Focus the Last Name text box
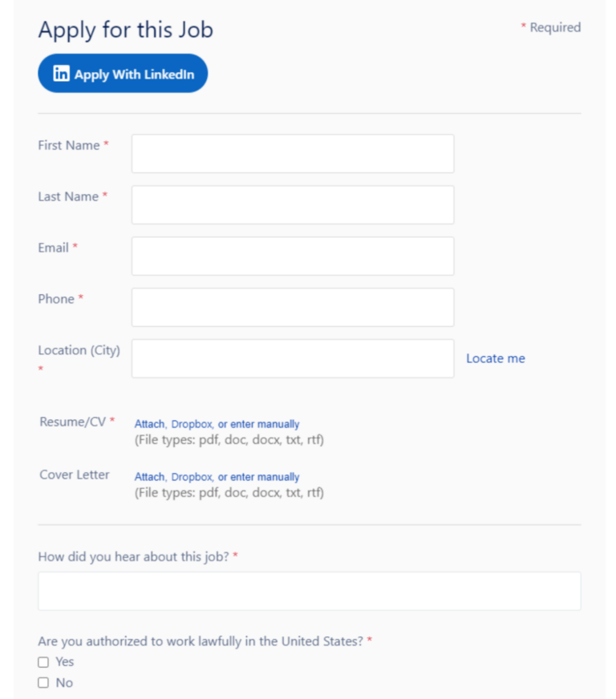Image resolution: width=616 pixels, height=699 pixels. coord(293,204)
